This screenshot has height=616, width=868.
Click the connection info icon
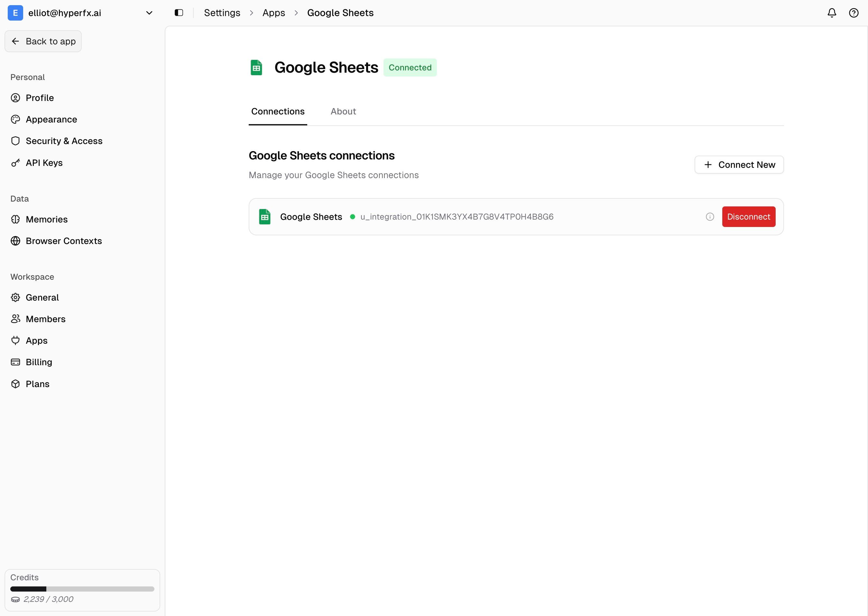pos(709,217)
